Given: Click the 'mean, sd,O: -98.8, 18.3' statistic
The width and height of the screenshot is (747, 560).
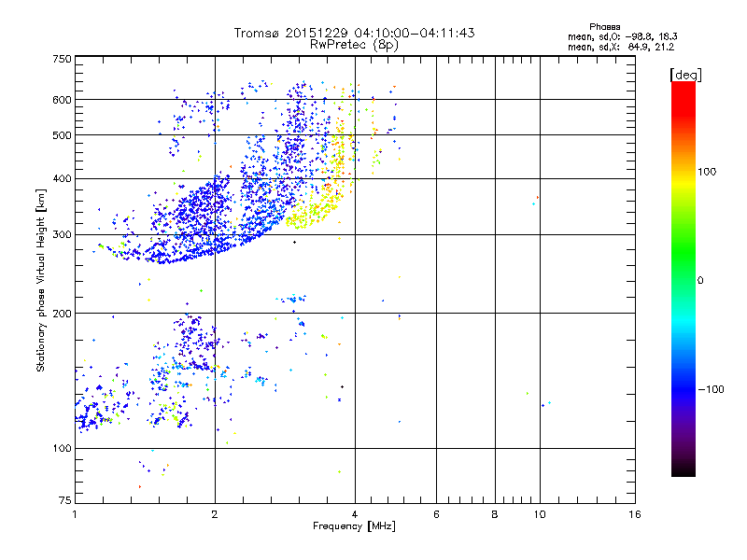Looking at the screenshot, I should pyautogui.click(x=623, y=36).
